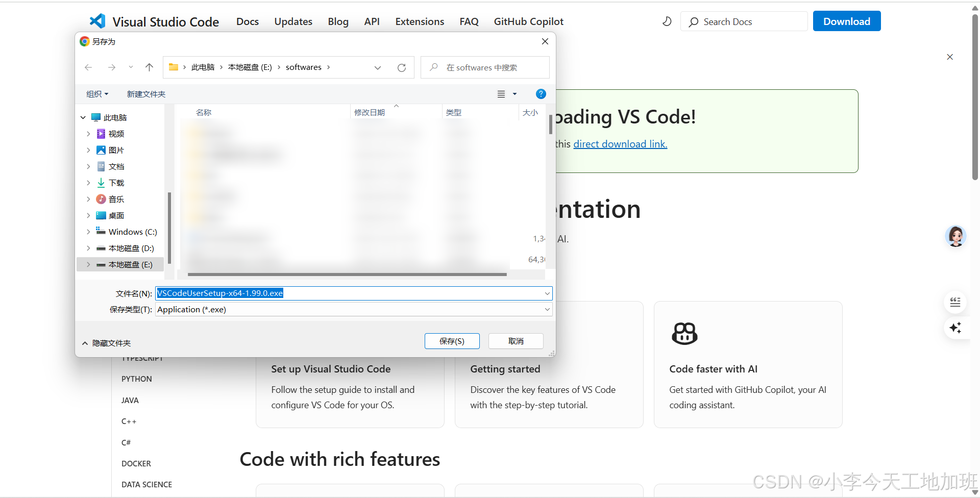This screenshot has width=980, height=498.
Task: Click the quote notes floating icon
Action: (955, 302)
